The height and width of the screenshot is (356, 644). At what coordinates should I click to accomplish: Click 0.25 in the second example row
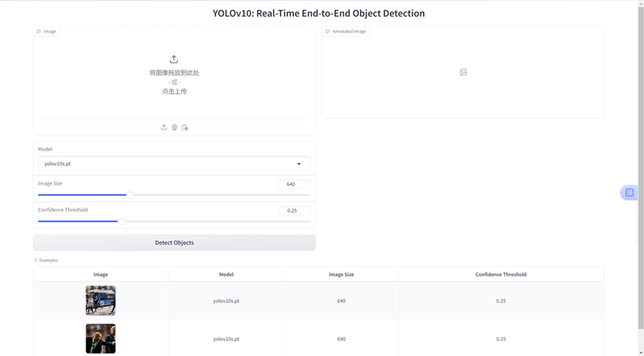click(500, 339)
